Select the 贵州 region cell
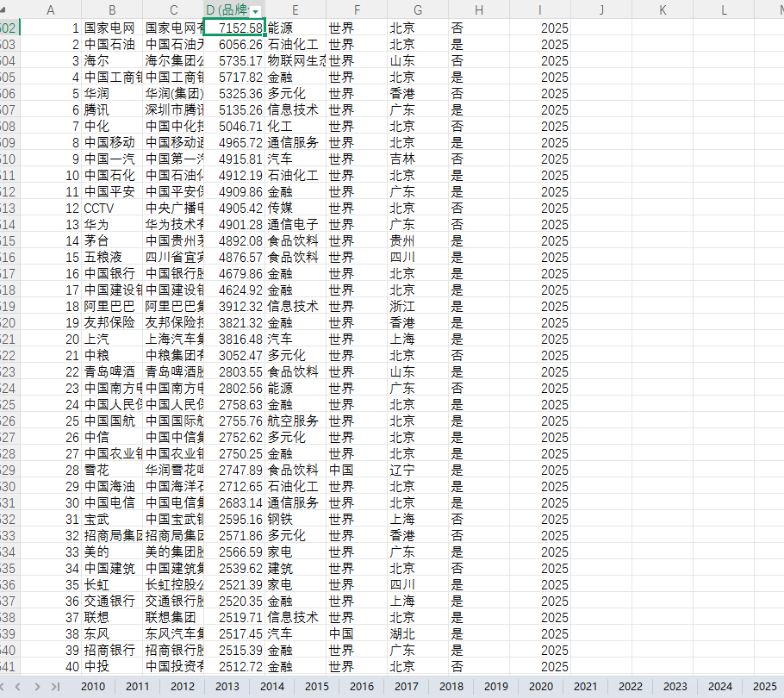The width and height of the screenshot is (784, 698). (x=418, y=241)
